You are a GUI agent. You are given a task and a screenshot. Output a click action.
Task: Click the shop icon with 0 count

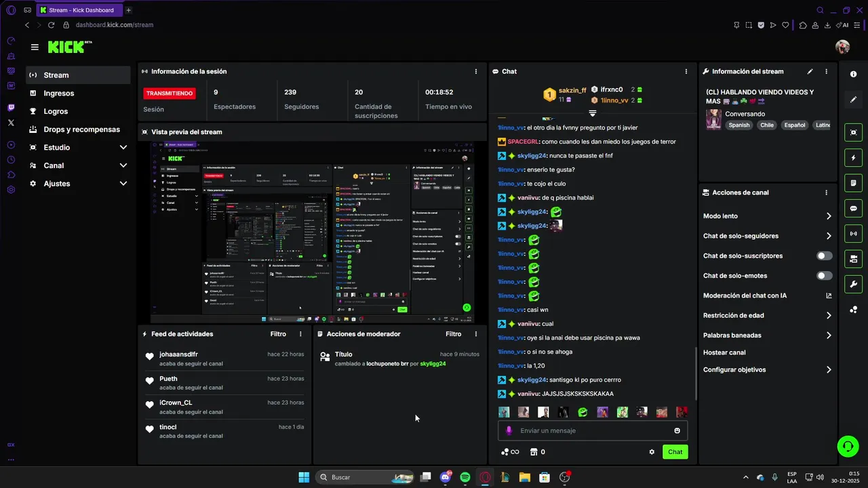537,452
